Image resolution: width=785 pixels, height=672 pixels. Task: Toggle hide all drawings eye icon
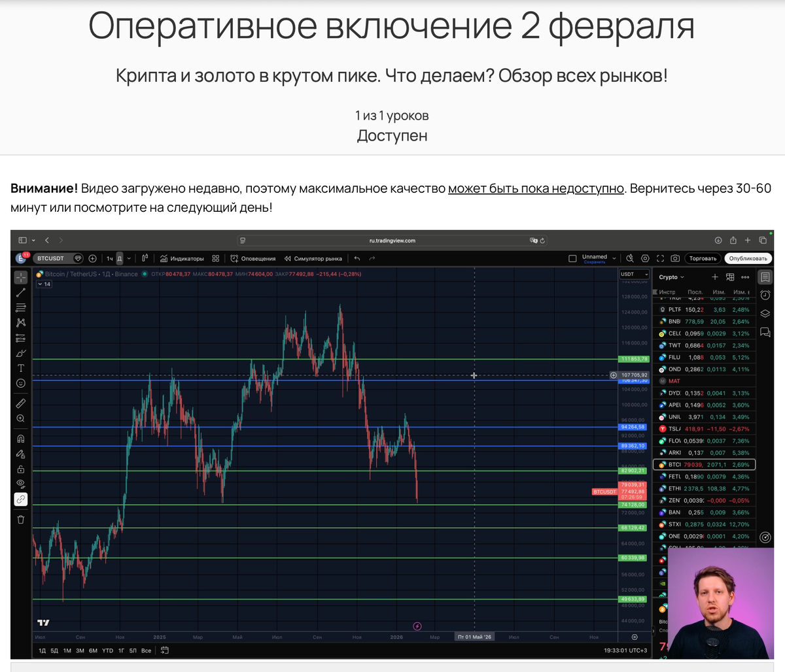tap(21, 484)
